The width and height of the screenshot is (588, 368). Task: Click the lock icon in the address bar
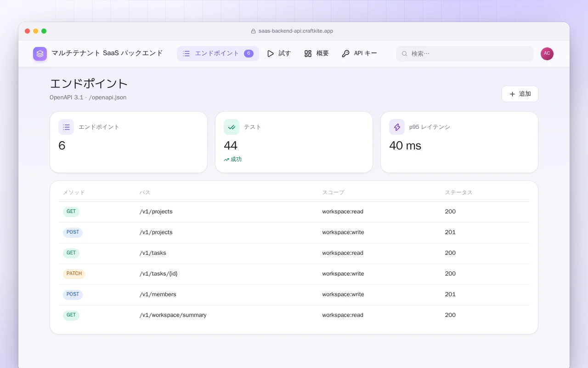pos(253,31)
